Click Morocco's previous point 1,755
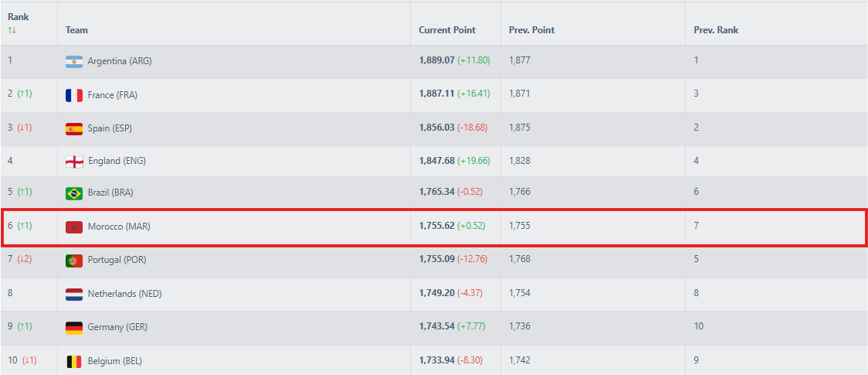Viewport: 868px width, 375px height. tap(519, 226)
